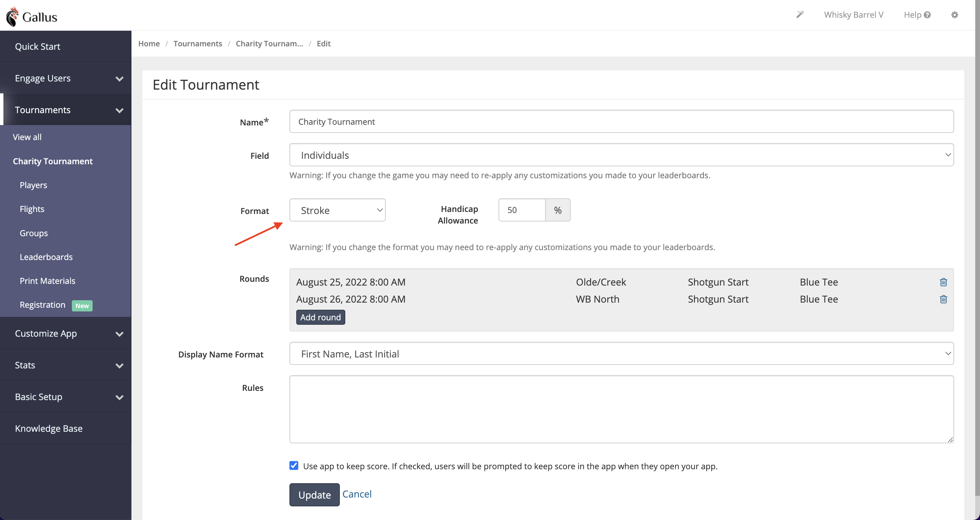Image resolution: width=980 pixels, height=520 pixels.
Task: Open the Charity Tournament sidebar item
Action: [x=52, y=161]
